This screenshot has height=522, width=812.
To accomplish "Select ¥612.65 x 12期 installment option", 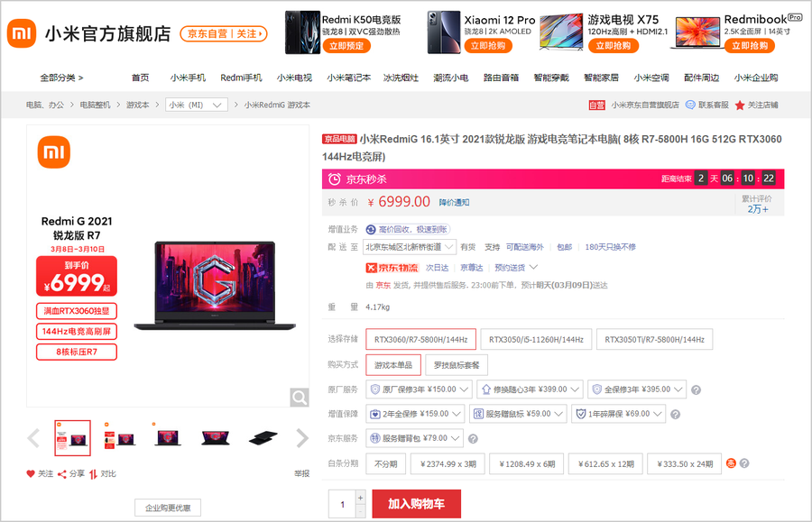I will point(604,463).
